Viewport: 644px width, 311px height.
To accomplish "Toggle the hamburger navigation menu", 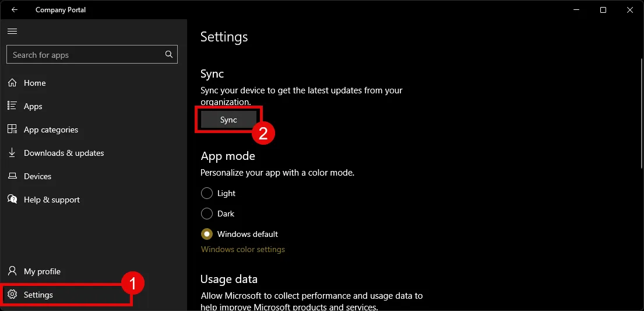I will coord(12,32).
